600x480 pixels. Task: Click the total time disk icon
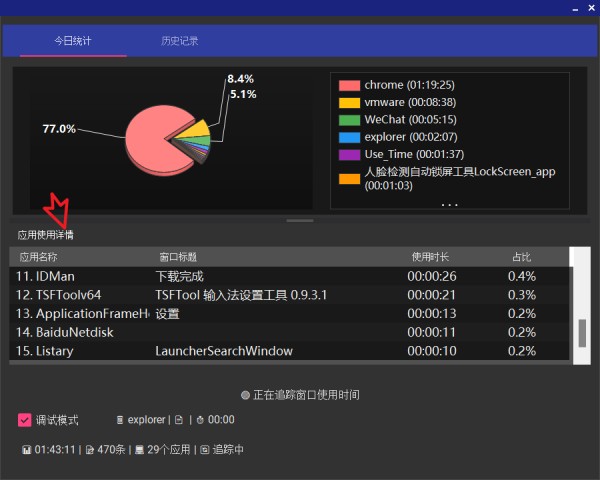[x=25, y=450]
